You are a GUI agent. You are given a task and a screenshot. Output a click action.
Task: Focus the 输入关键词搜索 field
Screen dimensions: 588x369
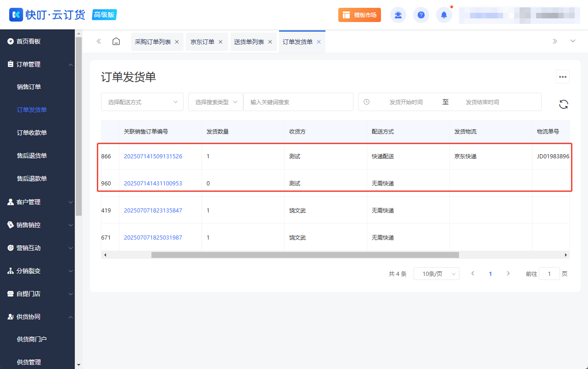click(x=298, y=102)
